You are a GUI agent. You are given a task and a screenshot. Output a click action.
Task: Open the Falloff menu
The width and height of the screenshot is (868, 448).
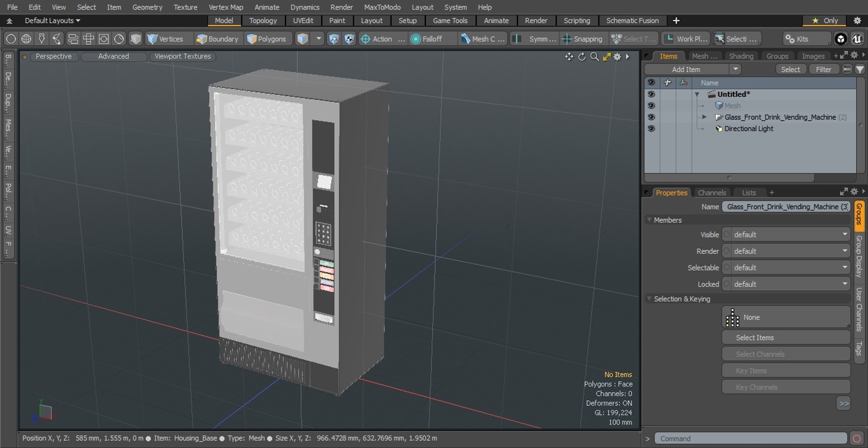point(432,39)
